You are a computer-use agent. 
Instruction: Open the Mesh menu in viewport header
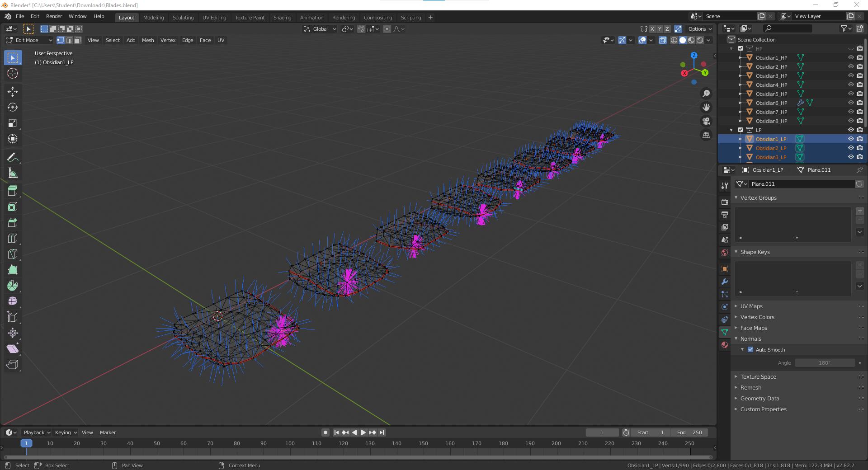coord(148,40)
